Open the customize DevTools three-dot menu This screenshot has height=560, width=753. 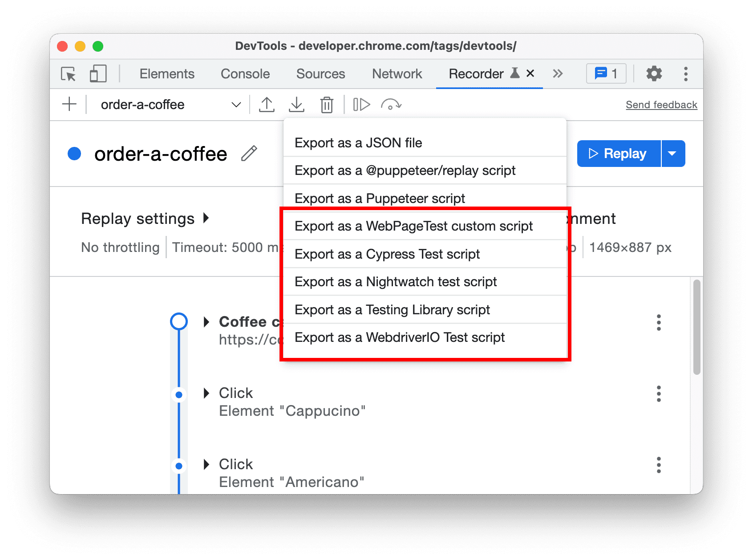coord(685,73)
